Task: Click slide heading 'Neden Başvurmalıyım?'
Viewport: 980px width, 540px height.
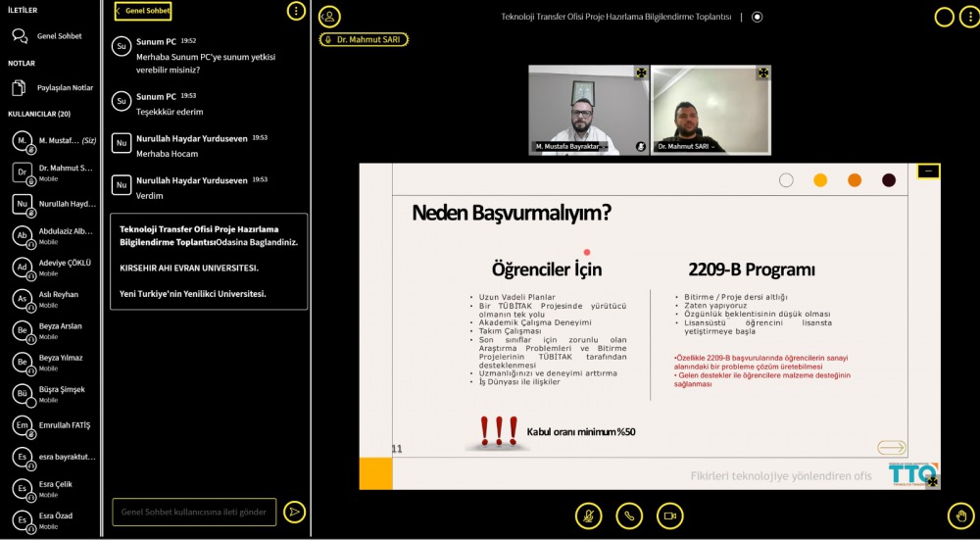Action: 512,213
